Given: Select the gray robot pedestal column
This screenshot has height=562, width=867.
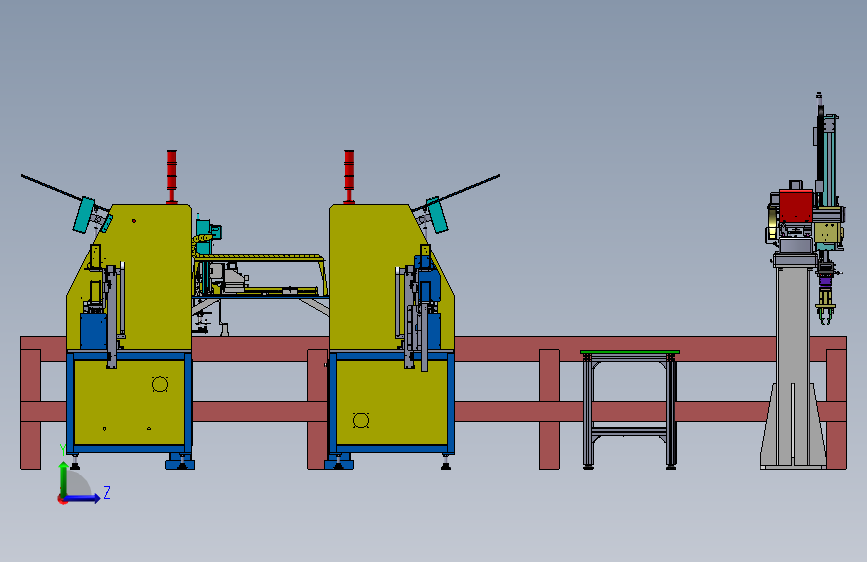Looking at the screenshot, I should (793, 365).
